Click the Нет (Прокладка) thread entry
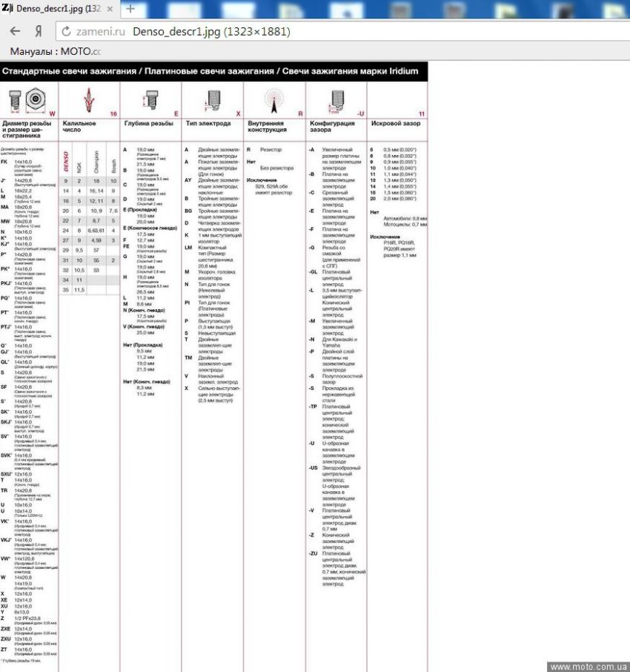The height and width of the screenshot is (672, 630). 142,345
